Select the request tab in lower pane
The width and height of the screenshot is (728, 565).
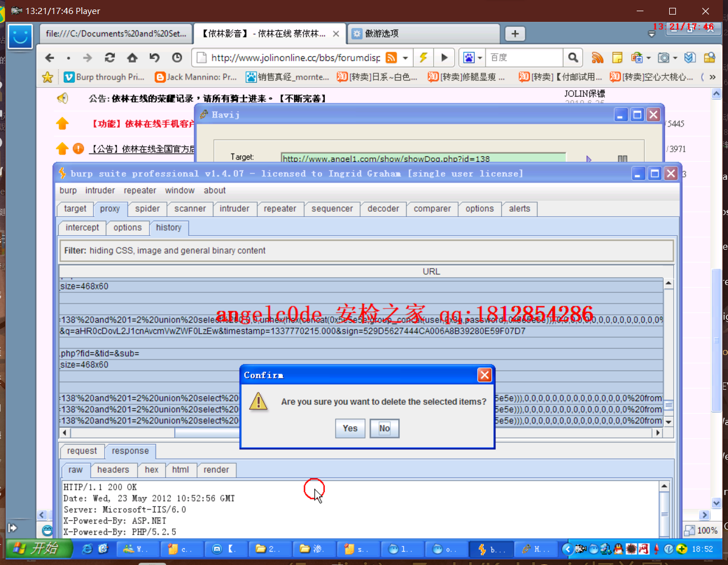[x=82, y=451]
